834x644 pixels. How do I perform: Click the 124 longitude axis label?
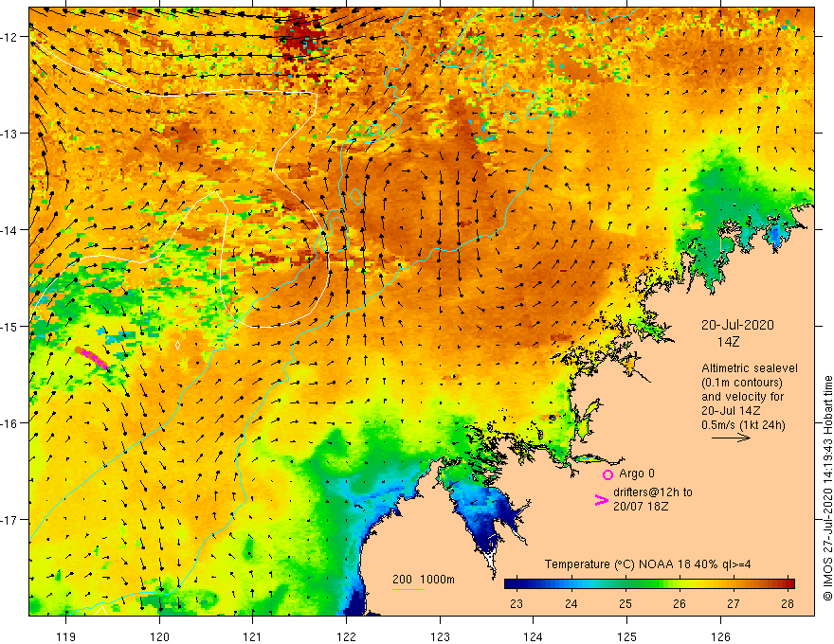[x=533, y=636]
